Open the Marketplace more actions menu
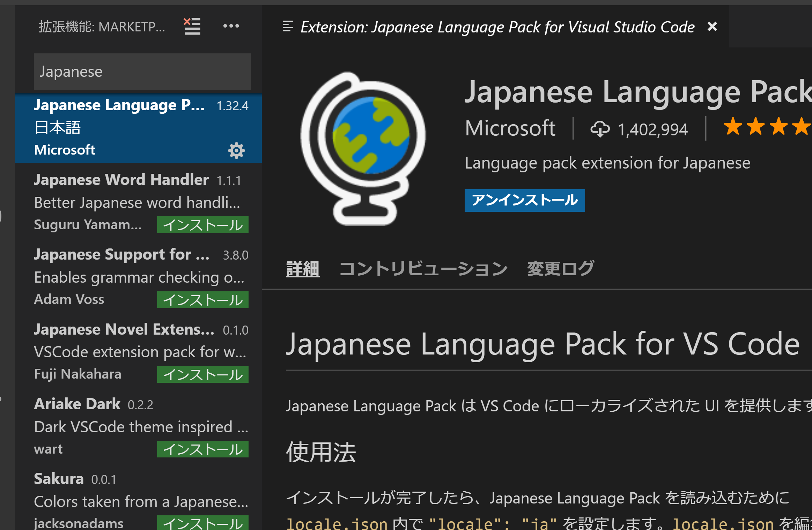The width and height of the screenshot is (812, 530). [231, 26]
